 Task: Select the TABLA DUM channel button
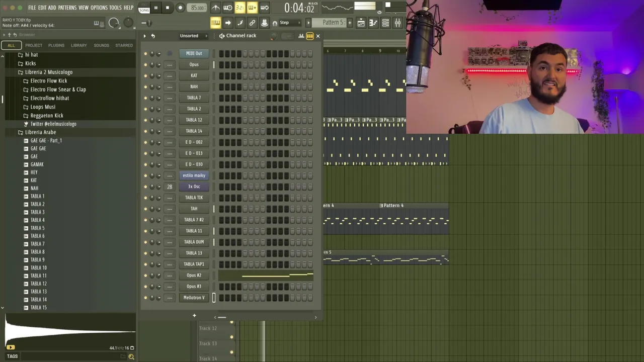pos(194,242)
